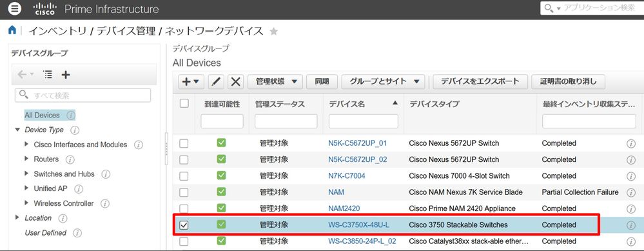Image resolution: width=644 pixels, height=251 pixels.
Task: Click the デバイス名 filter input field
Action: 364,121
